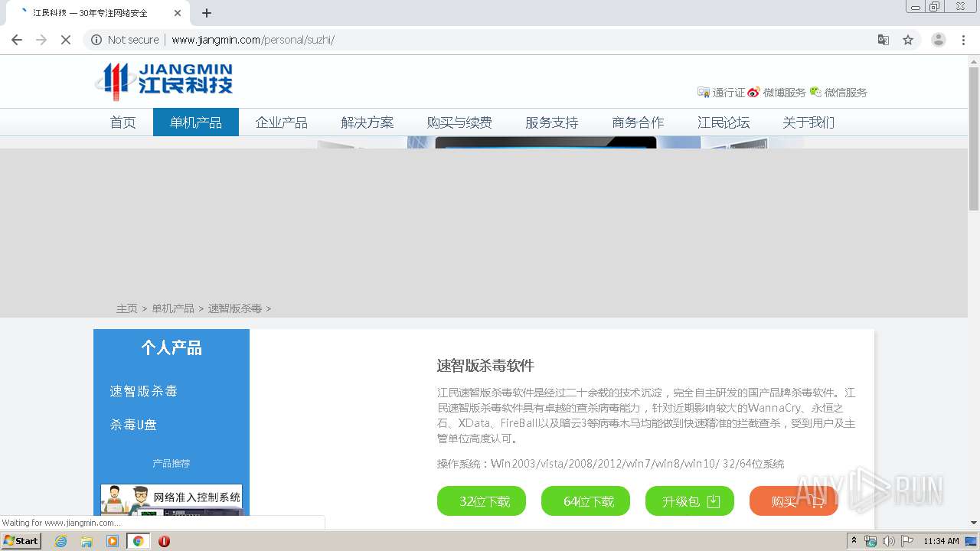Bookmark this page with the star icon

(908, 40)
